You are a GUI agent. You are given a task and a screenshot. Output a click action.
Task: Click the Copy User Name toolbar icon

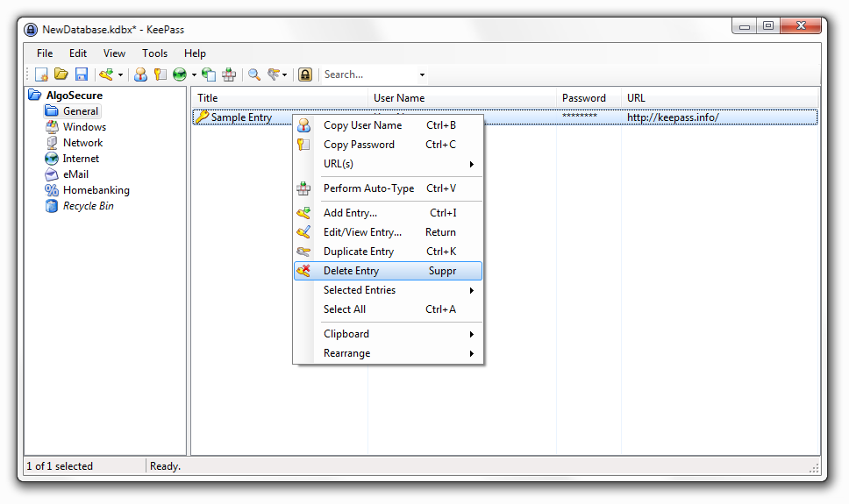[141, 75]
